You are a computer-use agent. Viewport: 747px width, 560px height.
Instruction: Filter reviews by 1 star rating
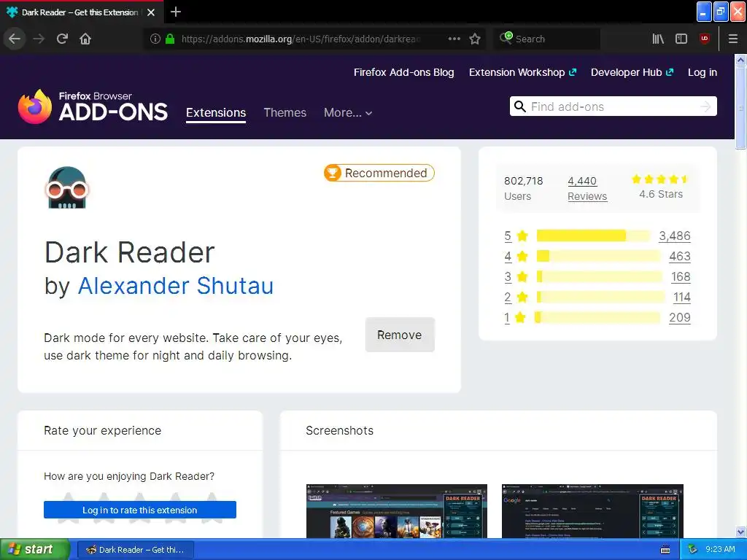515,318
